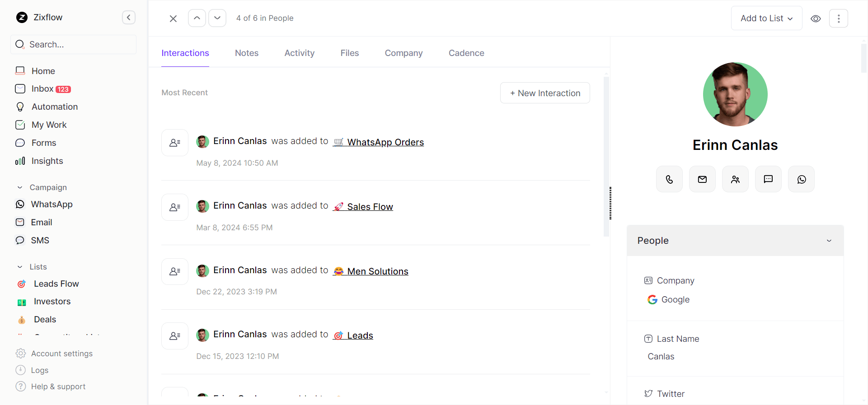Click the New Interaction button
This screenshot has width=868, height=405.
coord(545,93)
